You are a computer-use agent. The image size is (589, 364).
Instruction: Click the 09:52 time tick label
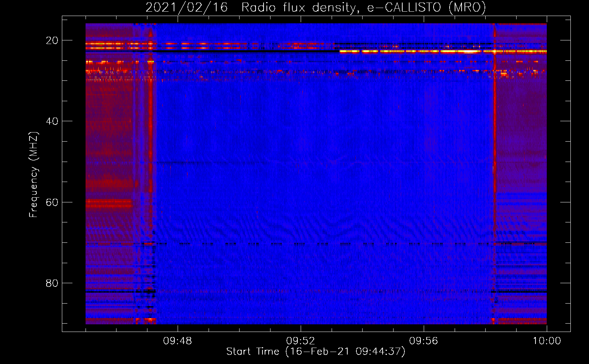tap(301, 341)
